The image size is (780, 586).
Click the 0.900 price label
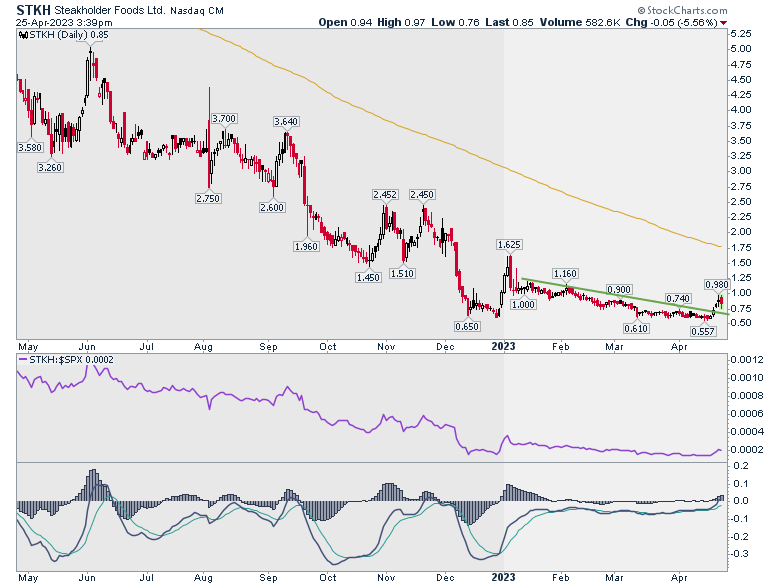[x=619, y=290]
